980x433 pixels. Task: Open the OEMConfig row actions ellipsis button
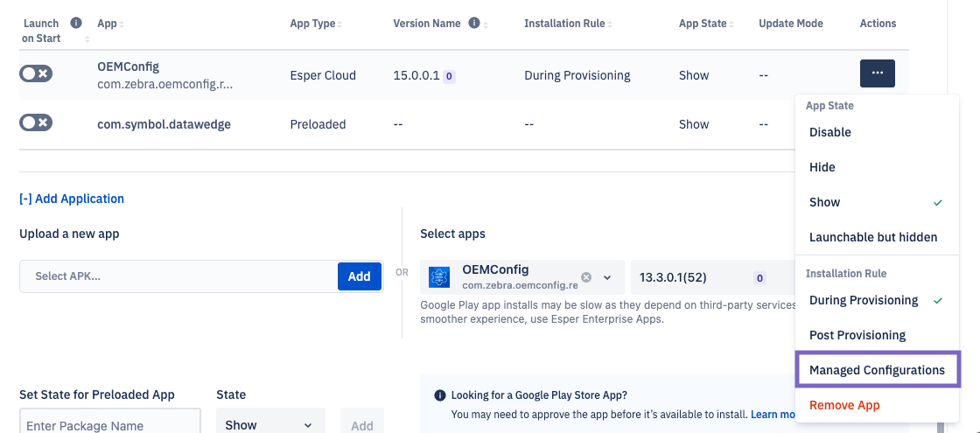[x=877, y=73]
